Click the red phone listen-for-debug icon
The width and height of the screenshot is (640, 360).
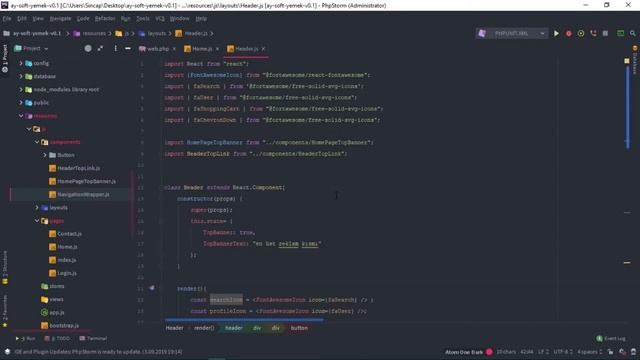pyautogui.click(x=593, y=33)
